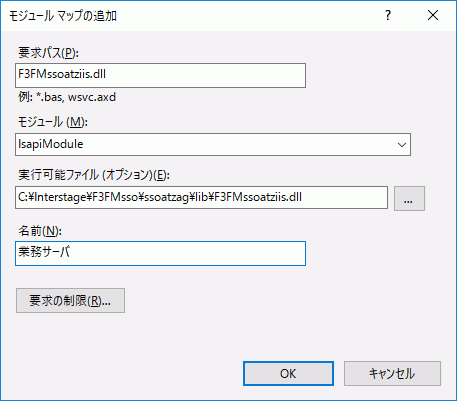Click the 名前(N): label
457x401 pixels.
40,231
